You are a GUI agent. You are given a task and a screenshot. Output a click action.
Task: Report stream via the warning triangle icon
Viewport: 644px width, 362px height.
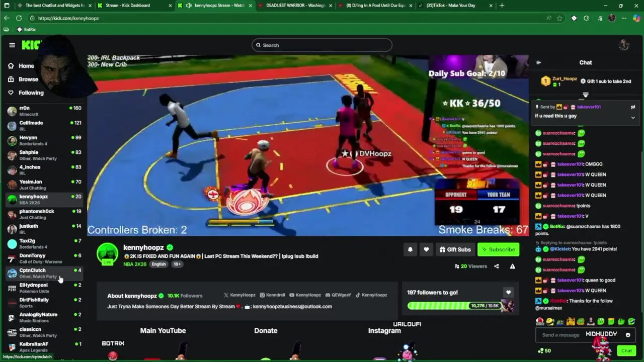[x=512, y=266]
